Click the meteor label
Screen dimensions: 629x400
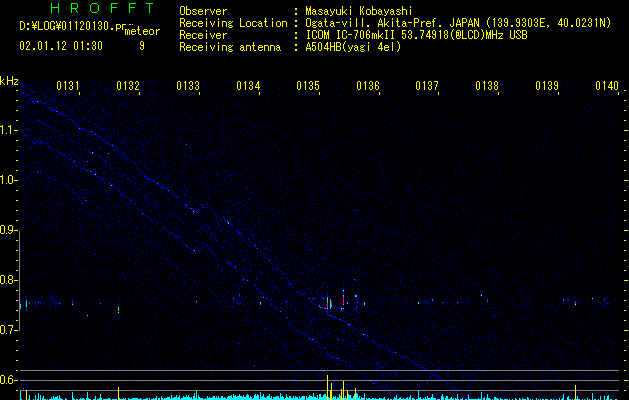(x=142, y=31)
